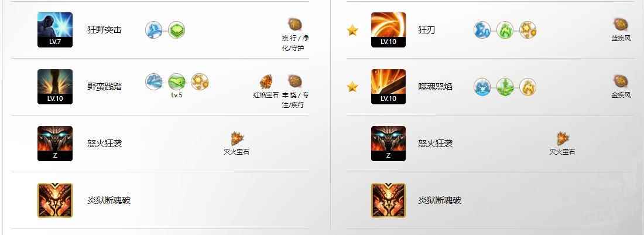Select the 噬魂怒焰 LV.10 skill icon
Viewport: 644px width, 235px height.
389,87
